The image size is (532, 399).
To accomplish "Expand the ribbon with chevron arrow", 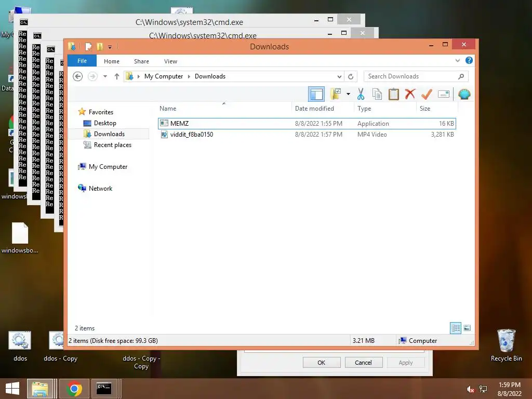I will [457, 60].
